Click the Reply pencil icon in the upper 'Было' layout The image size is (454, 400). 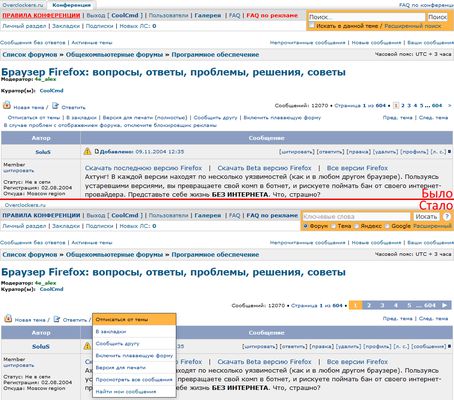pyautogui.click(x=55, y=106)
